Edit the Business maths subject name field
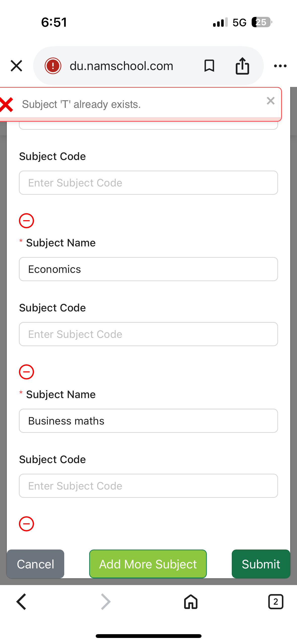 tap(148, 421)
